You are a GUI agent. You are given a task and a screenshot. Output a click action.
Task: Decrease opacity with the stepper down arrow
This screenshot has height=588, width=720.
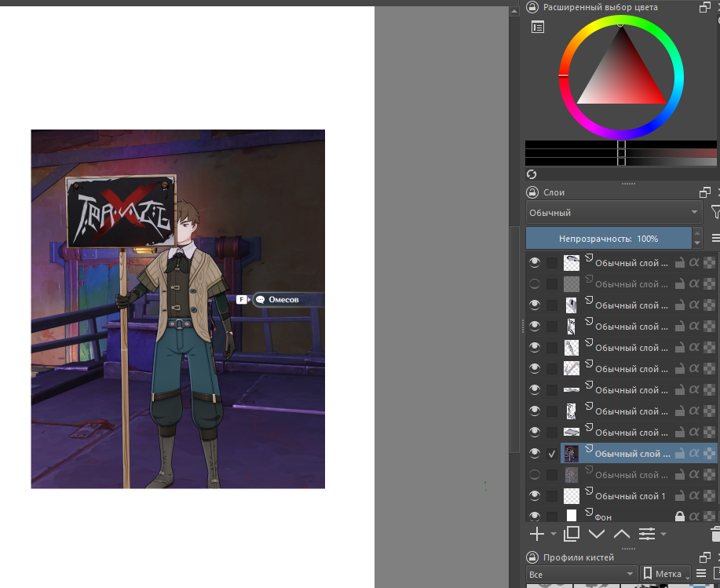[697, 243]
